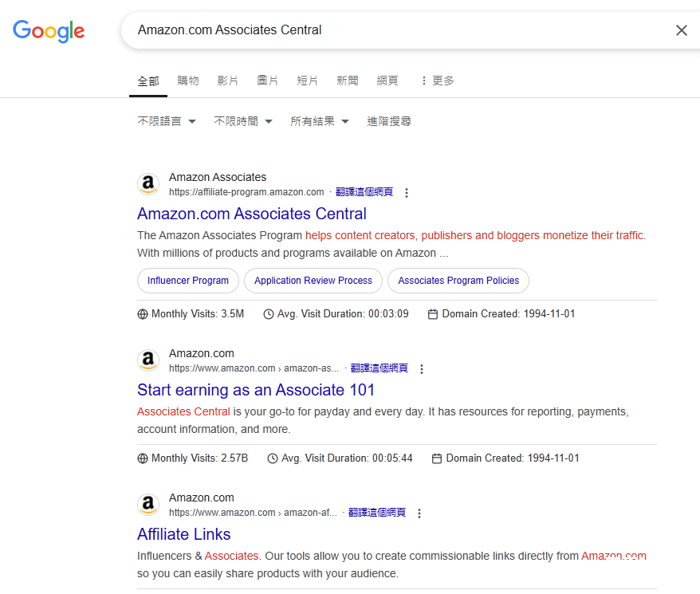This screenshot has height=594, width=700.
Task: Click the clock icon beside Avg. Visit Duration 00:03:09
Action: click(x=269, y=314)
